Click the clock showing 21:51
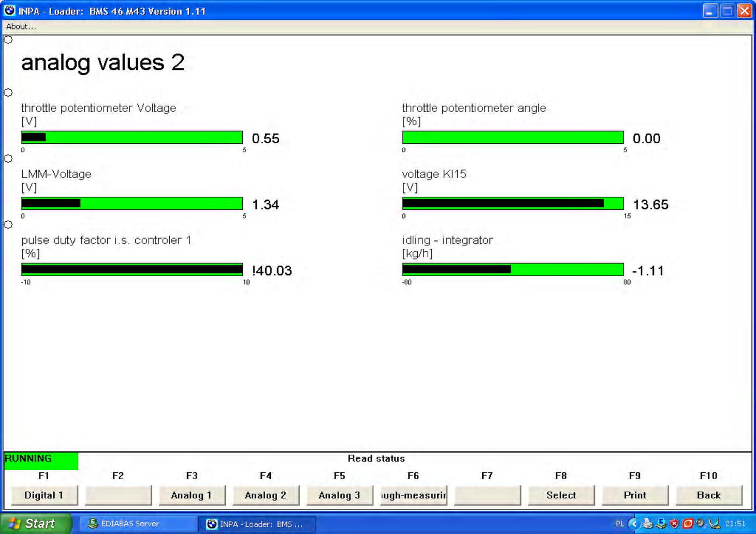The image size is (756, 534). click(x=735, y=523)
